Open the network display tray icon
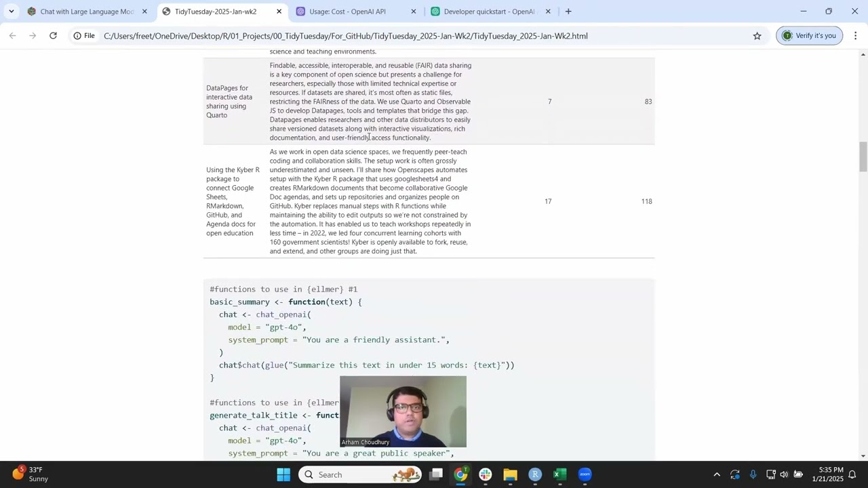 [x=771, y=474]
